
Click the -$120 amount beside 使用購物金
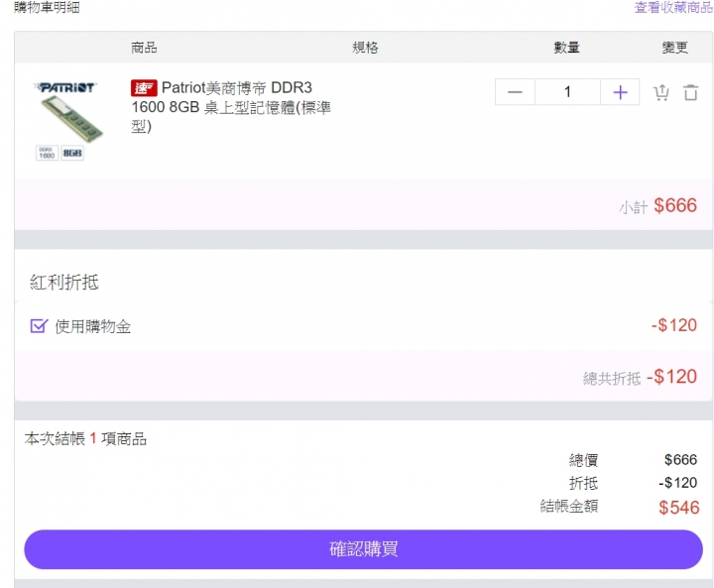click(x=674, y=325)
